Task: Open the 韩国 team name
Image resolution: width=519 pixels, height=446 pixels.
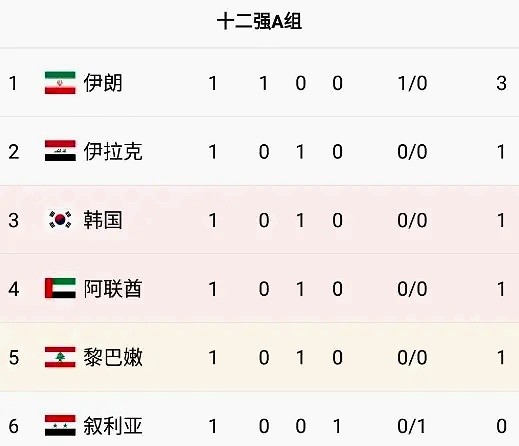Action: 103,220
